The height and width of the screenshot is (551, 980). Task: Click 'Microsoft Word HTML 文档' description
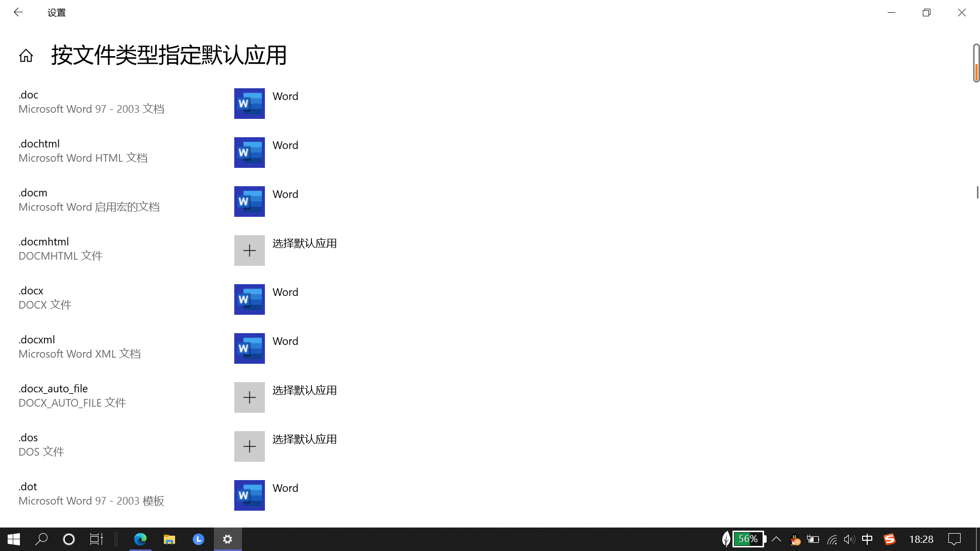(83, 158)
